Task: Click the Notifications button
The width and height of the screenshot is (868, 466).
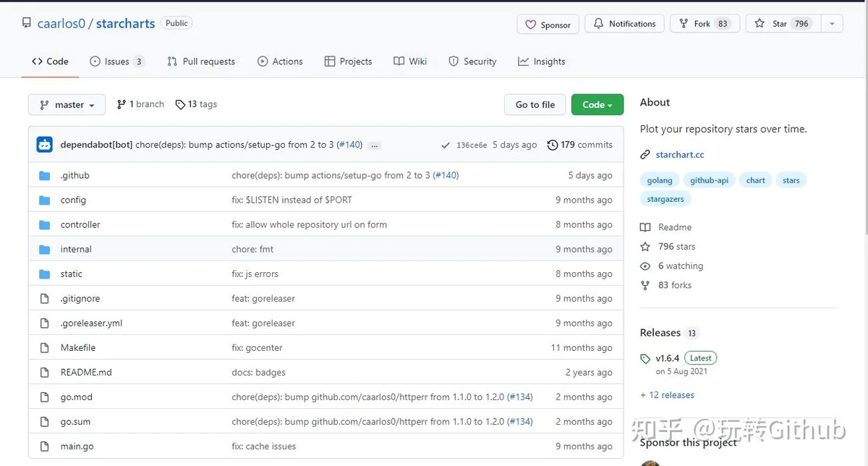Action: click(x=624, y=24)
